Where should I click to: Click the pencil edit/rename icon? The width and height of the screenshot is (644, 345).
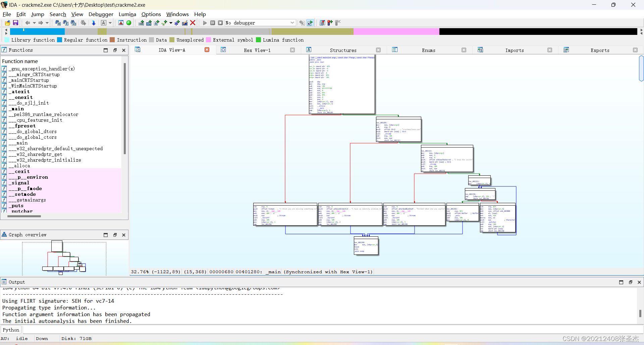[x=185, y=23]
